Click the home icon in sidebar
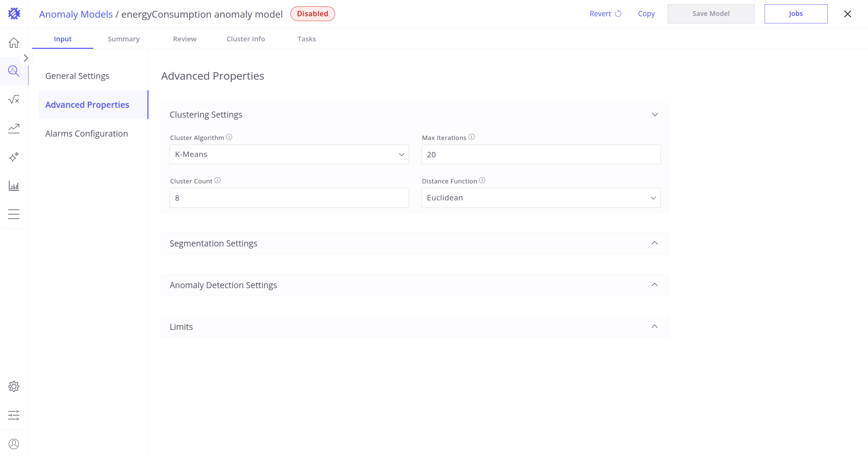The image size is (868, 457). [x=14, y=43]
